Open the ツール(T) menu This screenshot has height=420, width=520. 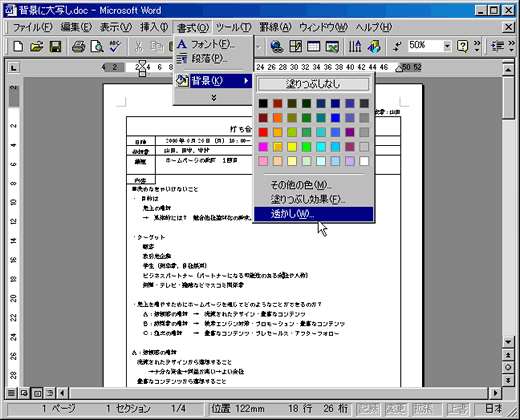(233, 27)
